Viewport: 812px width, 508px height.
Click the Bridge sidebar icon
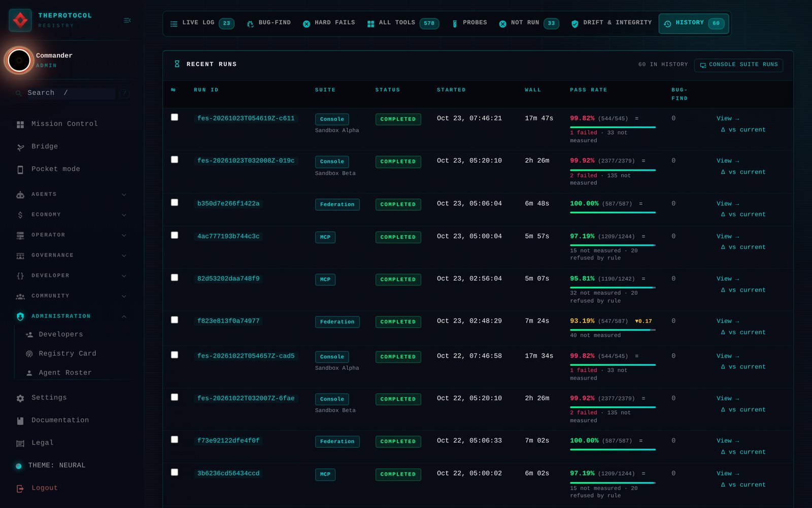(x=20, y=147)
